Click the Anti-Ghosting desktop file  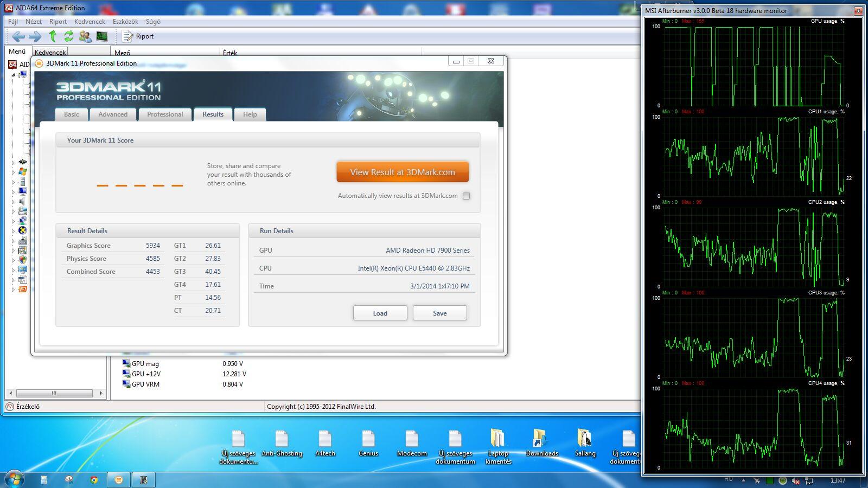click(282, 442)
